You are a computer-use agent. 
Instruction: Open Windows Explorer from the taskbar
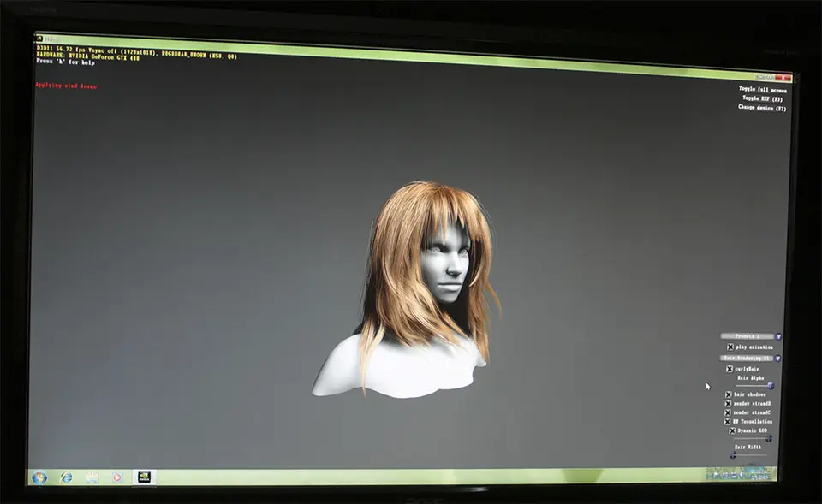[92, 477]
